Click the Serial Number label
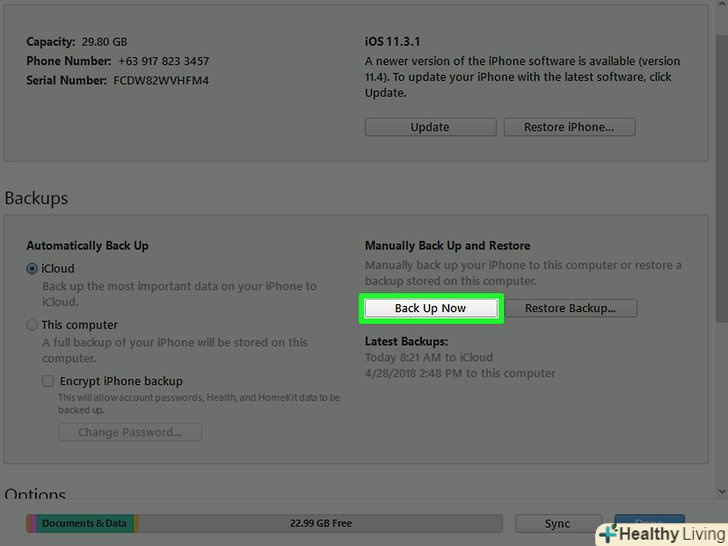 66,80
